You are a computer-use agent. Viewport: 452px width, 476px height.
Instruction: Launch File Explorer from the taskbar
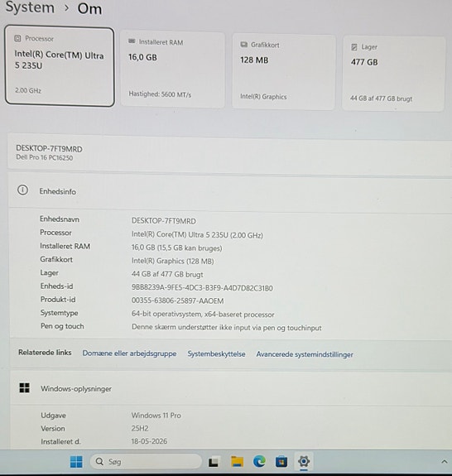tap(237, 462)
